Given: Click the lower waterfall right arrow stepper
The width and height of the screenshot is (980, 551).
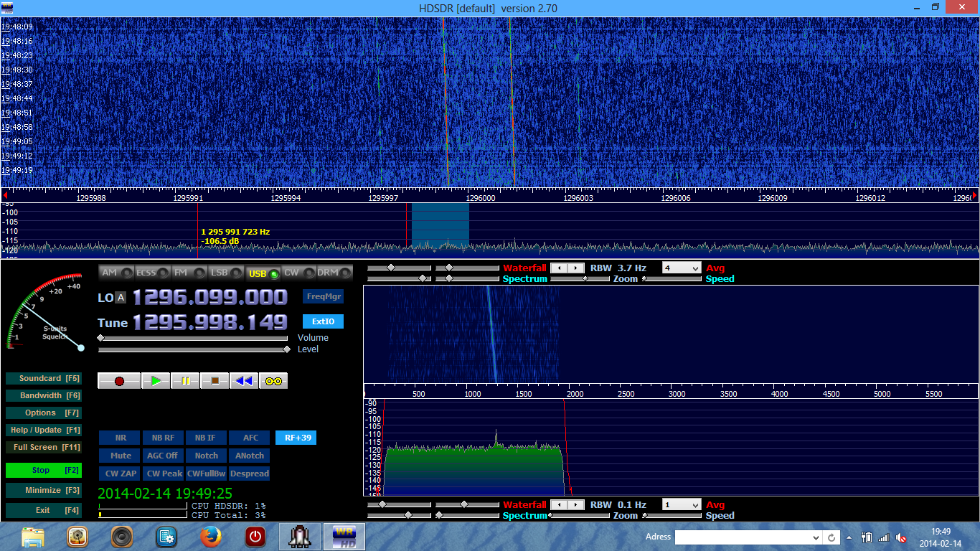Looking at the screenshot, I should pos(576,504).
